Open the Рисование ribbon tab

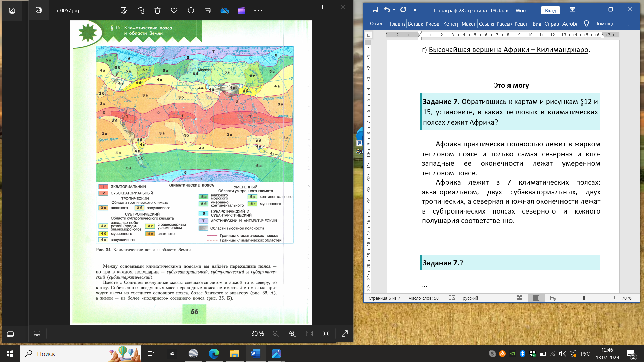tap(433, 24)
